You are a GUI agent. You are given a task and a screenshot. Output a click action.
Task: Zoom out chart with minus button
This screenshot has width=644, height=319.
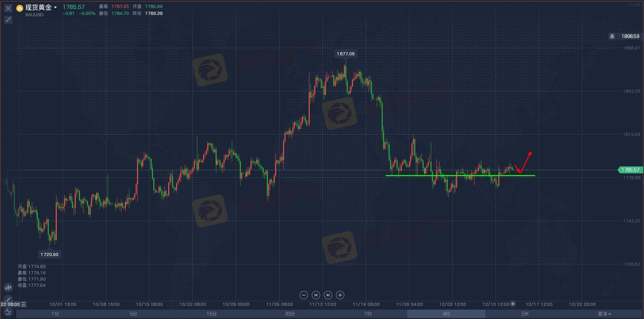click(x=303, y=295)
